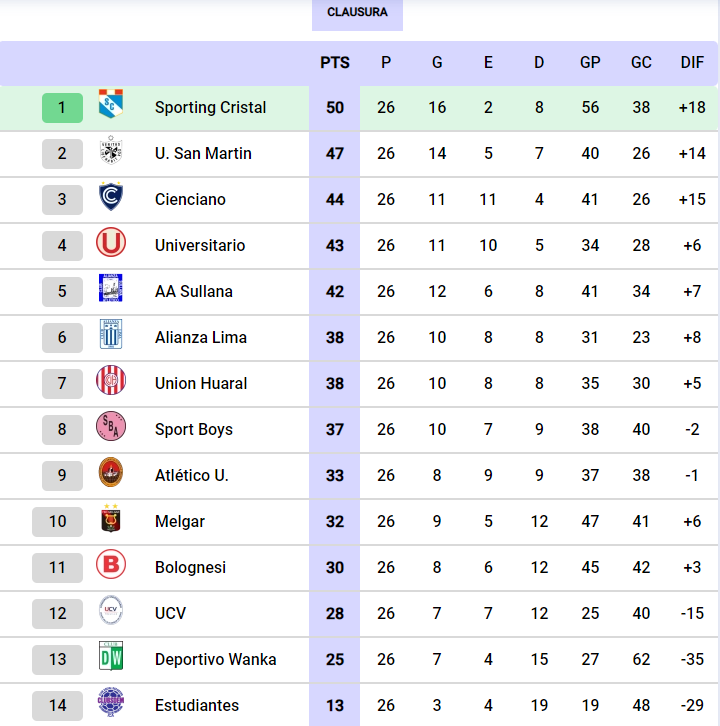
Task: Select the Clausura tab
Action: pyautogui.click(x=357, y=13)
